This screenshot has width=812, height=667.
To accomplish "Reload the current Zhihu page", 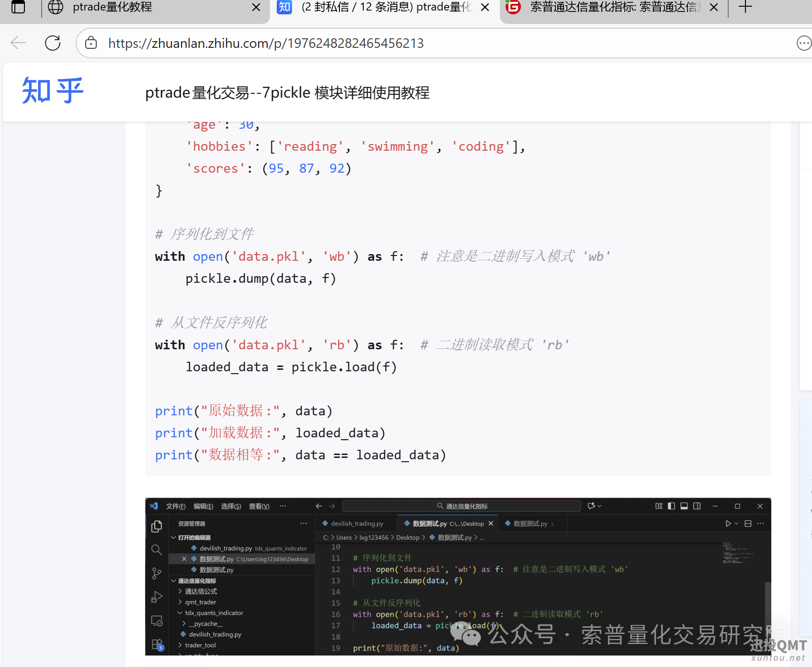I will [x=53, y=43].
